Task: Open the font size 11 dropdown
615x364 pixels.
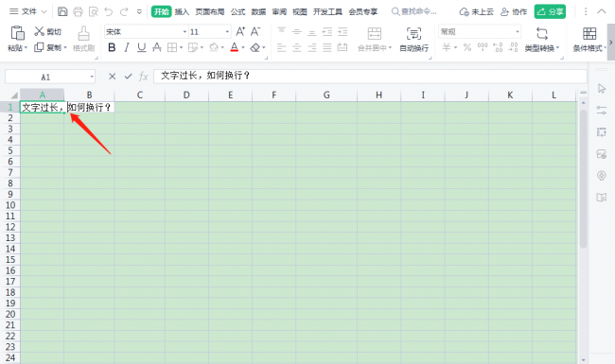Action: coord(227,32)
